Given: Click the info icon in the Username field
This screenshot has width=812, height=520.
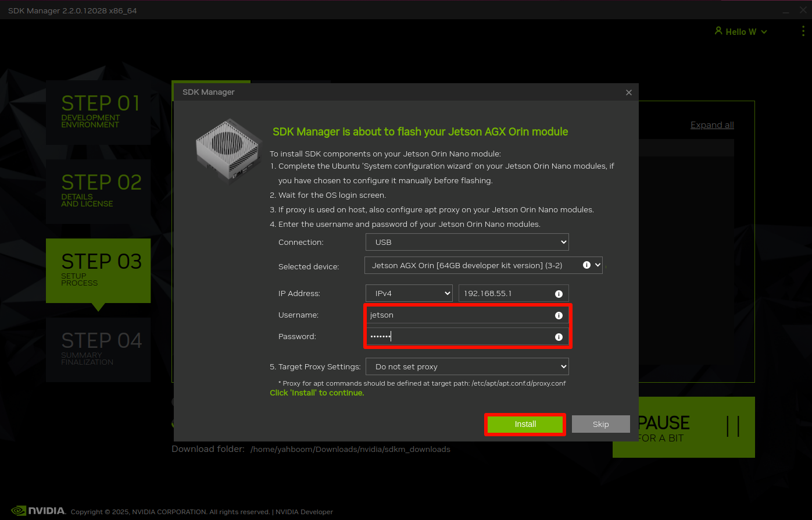Looking at the screenshot, I should 559,315.
